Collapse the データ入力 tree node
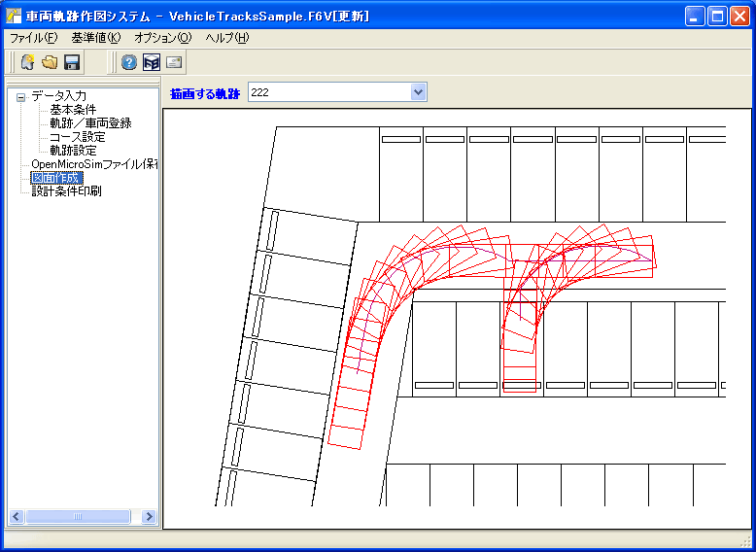The height and width of the screenshot is (552, 756). [20, 97]
